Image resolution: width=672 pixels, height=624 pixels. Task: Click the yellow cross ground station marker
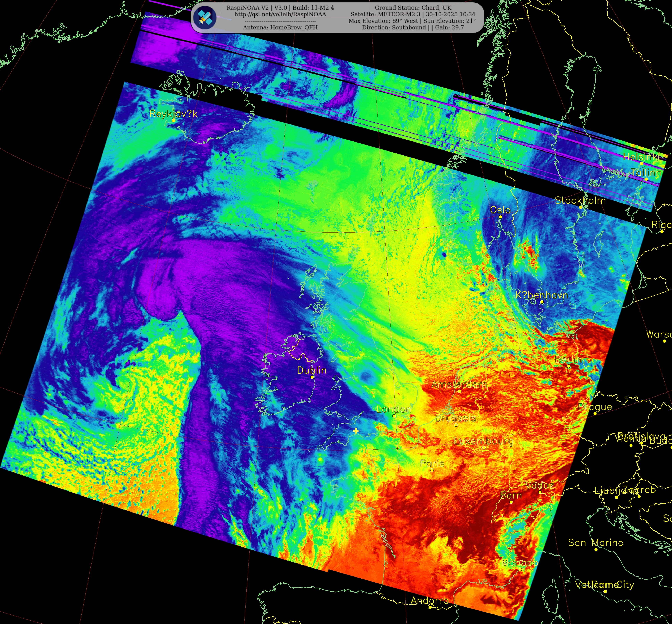tap(356, 431)
